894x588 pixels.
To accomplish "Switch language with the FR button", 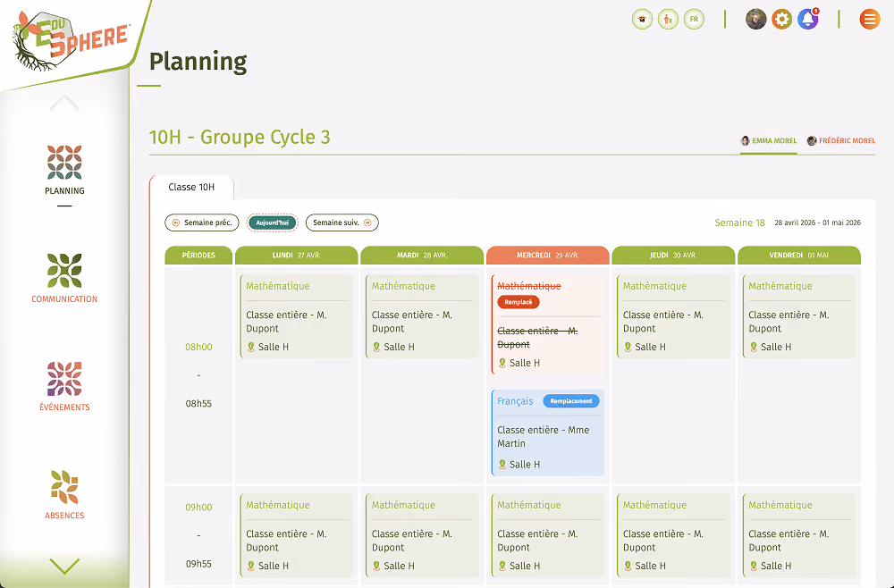I will [694, 20].
